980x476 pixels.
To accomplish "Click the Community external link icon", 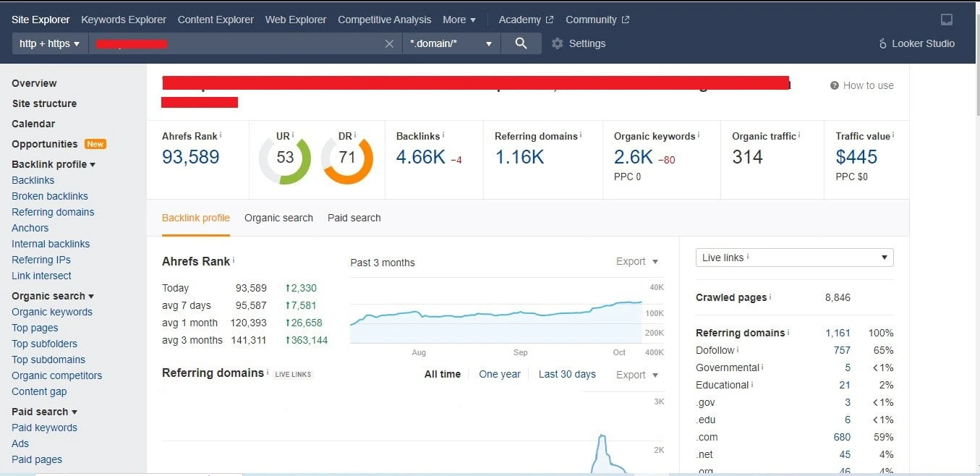I will [626, 20].
